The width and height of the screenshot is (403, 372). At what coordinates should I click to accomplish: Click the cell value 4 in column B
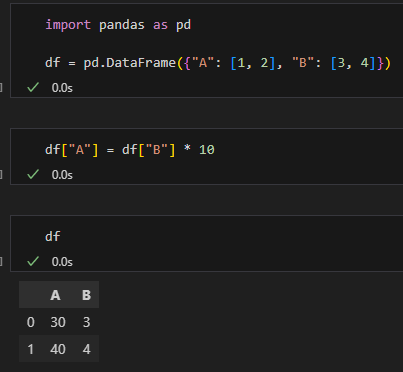(86, 349)
